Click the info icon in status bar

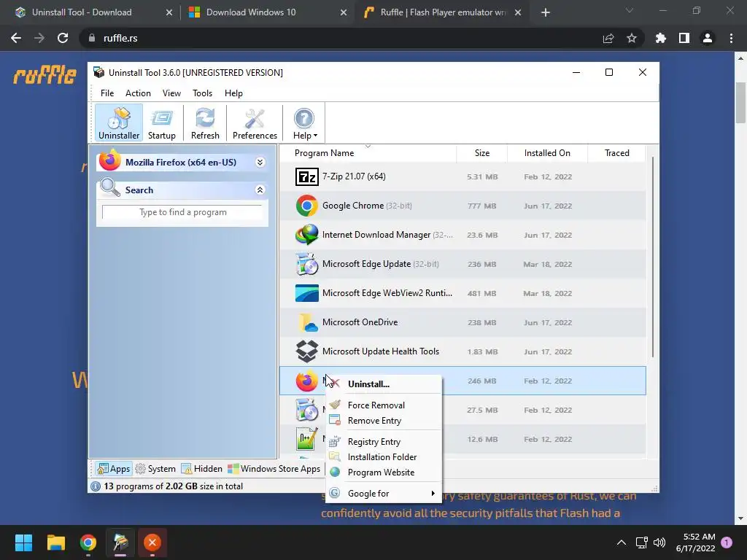[96, 486]
